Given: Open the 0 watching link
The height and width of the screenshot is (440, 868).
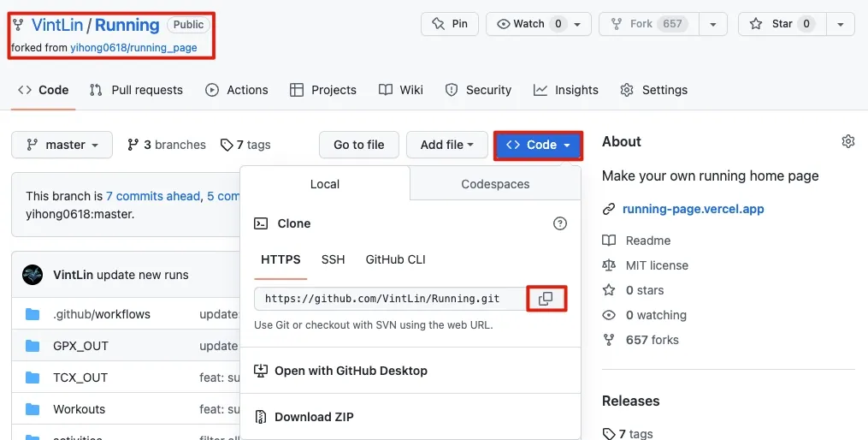Looking at the screenshot, I should 656,315.
